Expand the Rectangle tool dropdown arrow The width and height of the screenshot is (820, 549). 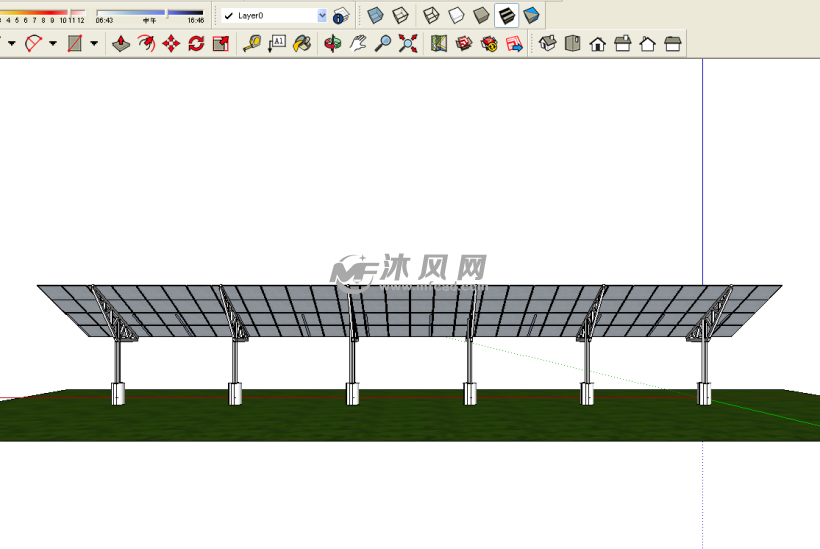(94, 43)
